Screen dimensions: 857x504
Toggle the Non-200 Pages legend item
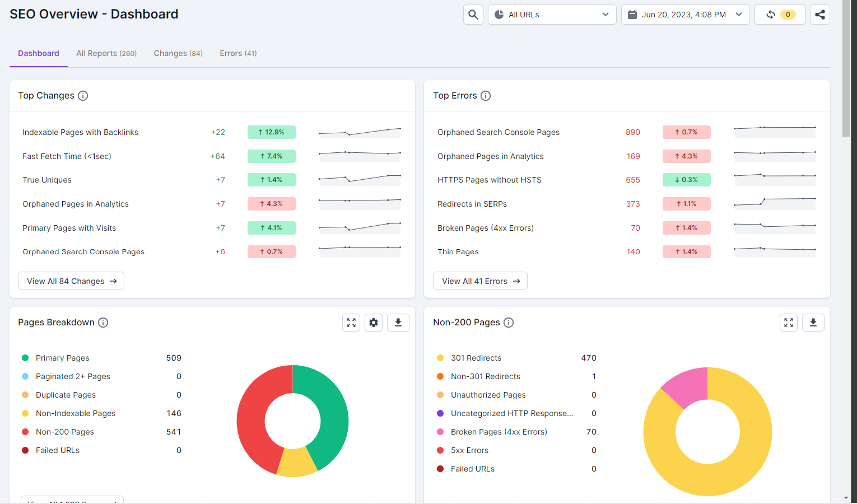pos(58,432)
